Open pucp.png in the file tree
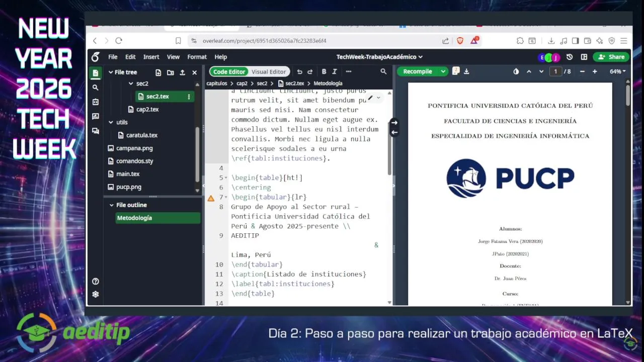 tap(128, 187)
